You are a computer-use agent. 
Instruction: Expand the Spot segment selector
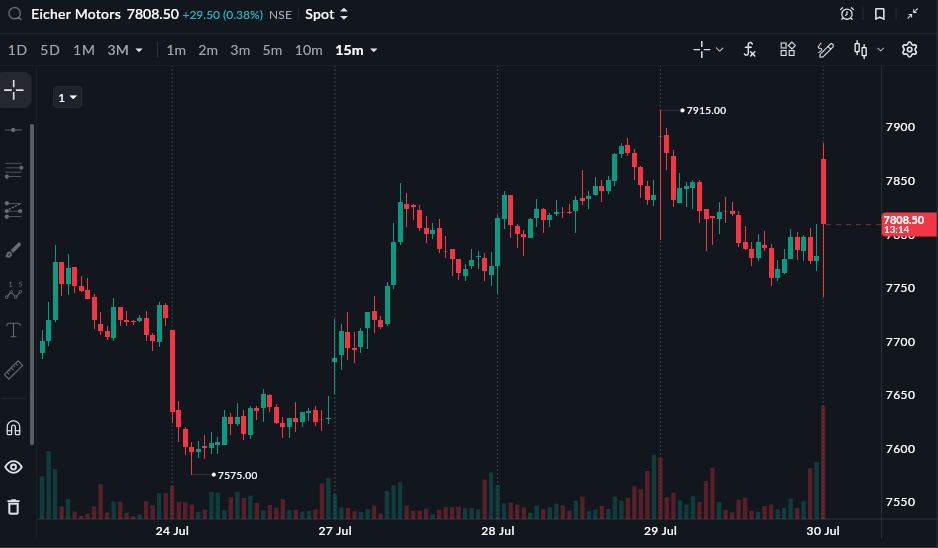[327, 14]
